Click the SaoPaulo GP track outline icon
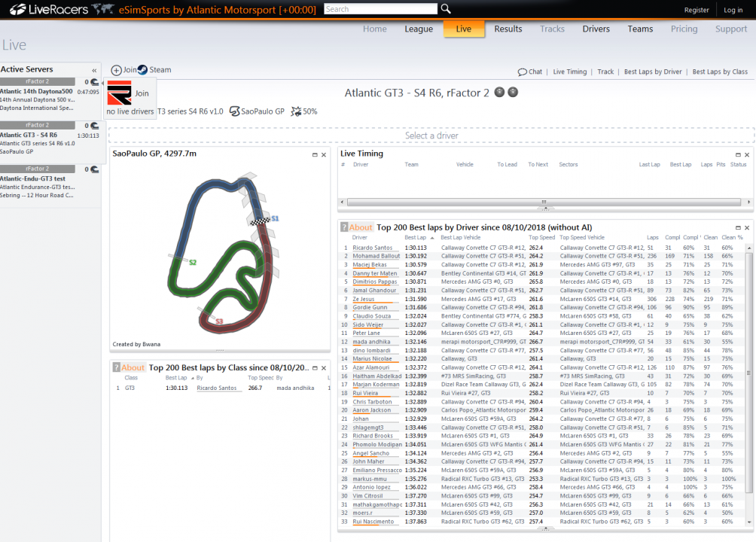 [x=234, y=111]
